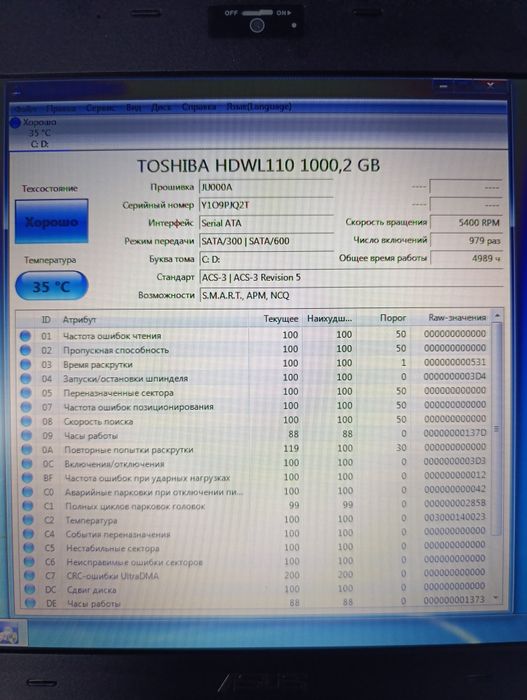Click the Общее время работы value 4989 ч

(x=466, y=258)
